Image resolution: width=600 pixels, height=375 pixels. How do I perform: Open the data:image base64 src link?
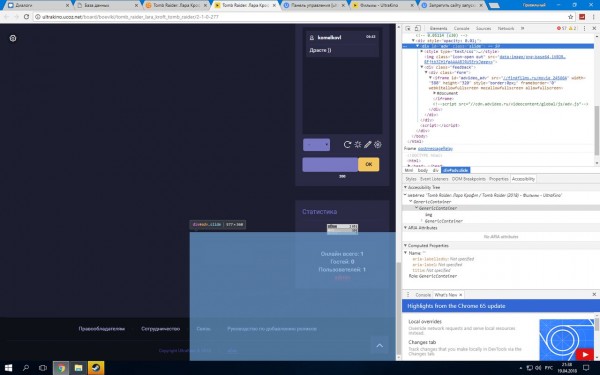point(532,57)
